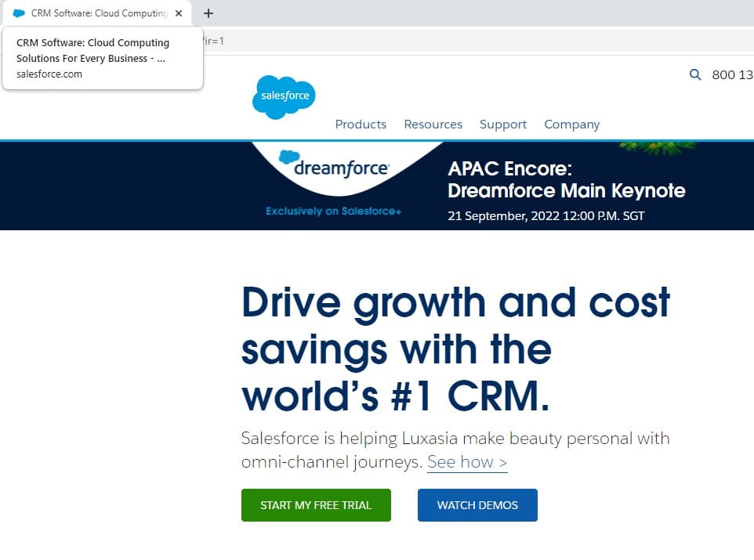
Task: Click the 800 phone number at top right
Action: coord(733,74)
